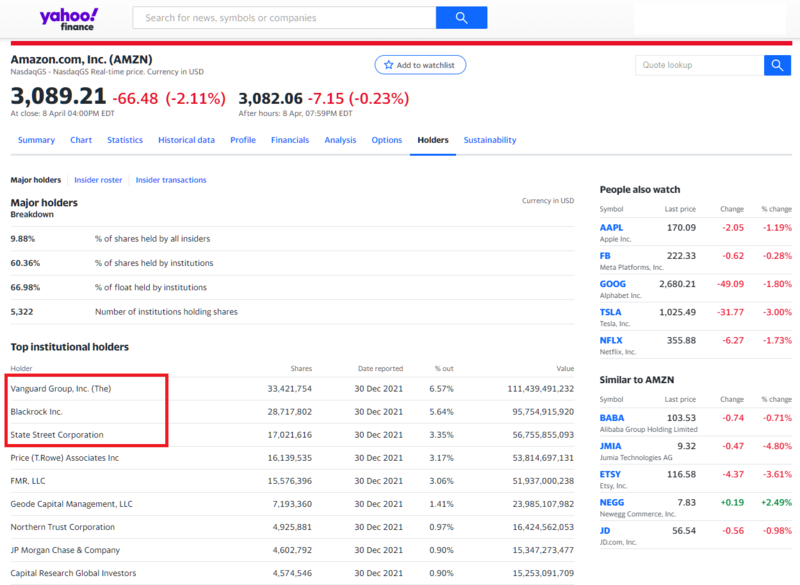Open the Options tab

pos(387,140)
